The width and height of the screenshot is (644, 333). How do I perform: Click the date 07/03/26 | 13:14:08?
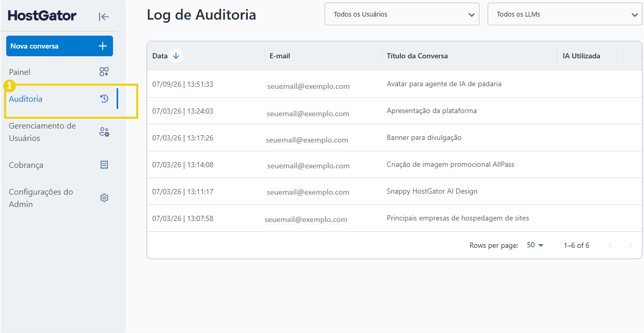click(x=183, y=165)
